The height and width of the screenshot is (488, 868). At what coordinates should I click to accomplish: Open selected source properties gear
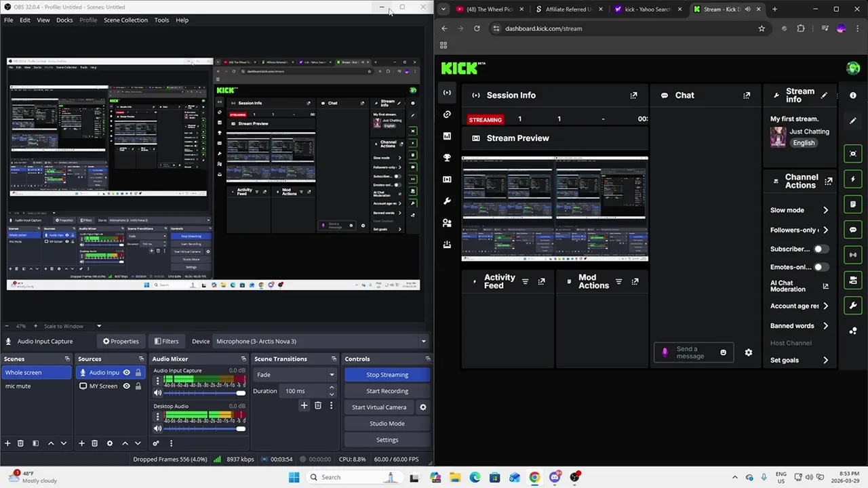coord(109,443)
